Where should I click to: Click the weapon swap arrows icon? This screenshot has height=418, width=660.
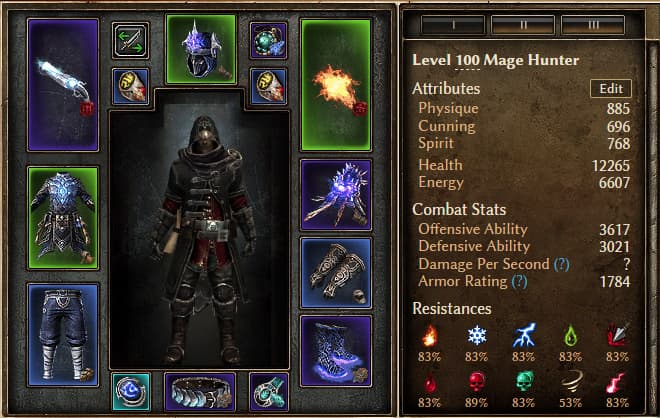pos(130,41)
